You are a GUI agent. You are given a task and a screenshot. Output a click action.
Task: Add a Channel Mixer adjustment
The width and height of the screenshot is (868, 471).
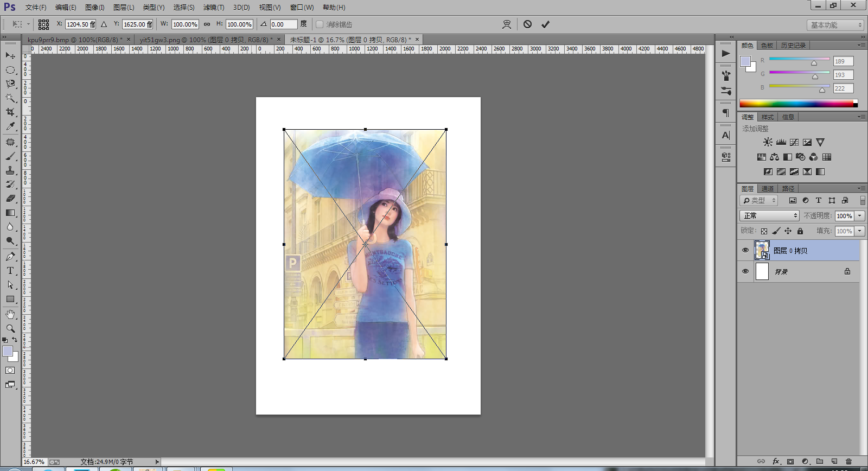[814, 157]
